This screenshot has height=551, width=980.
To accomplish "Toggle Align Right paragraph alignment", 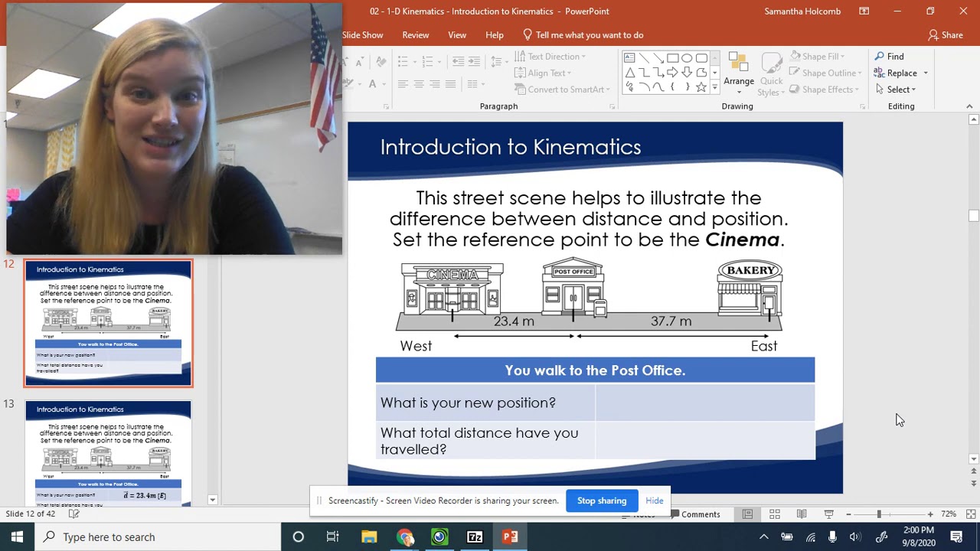I will click(435, 83).
